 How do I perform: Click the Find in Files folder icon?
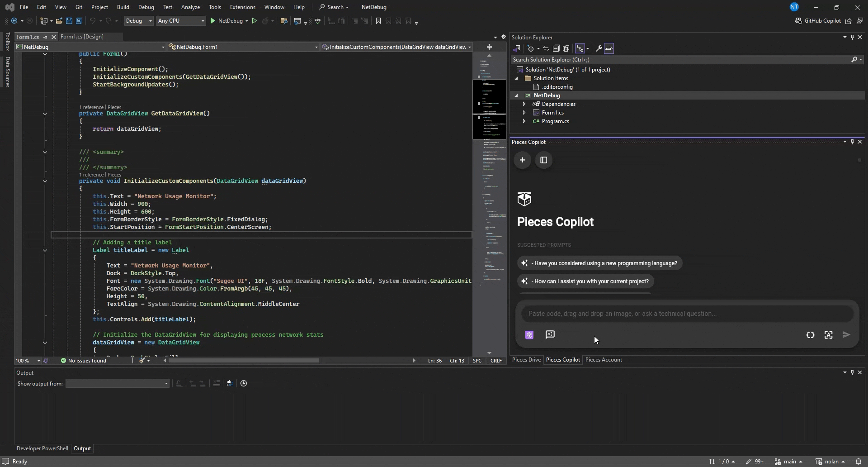point(284,21)
